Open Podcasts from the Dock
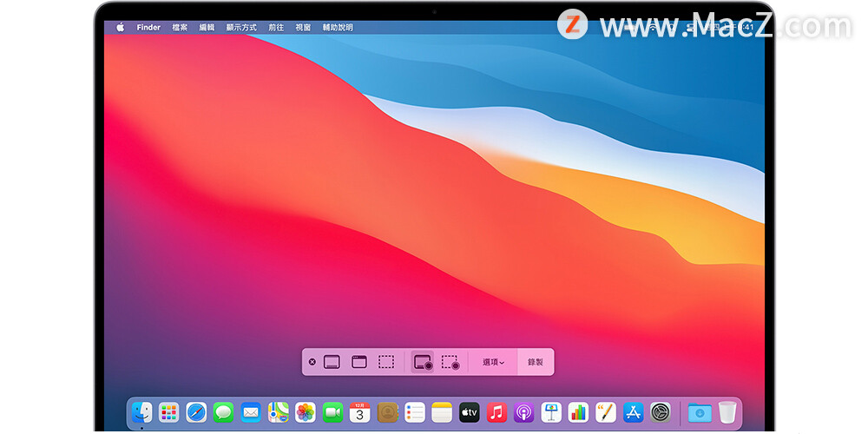The height and width of the screenshot is (434, 868). tap(523, 412)
